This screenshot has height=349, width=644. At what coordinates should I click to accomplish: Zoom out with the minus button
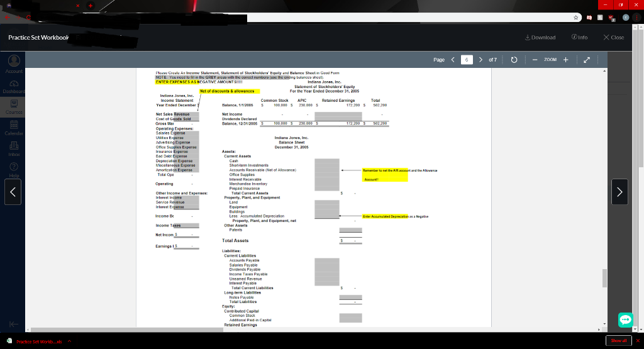coord(535,60)
